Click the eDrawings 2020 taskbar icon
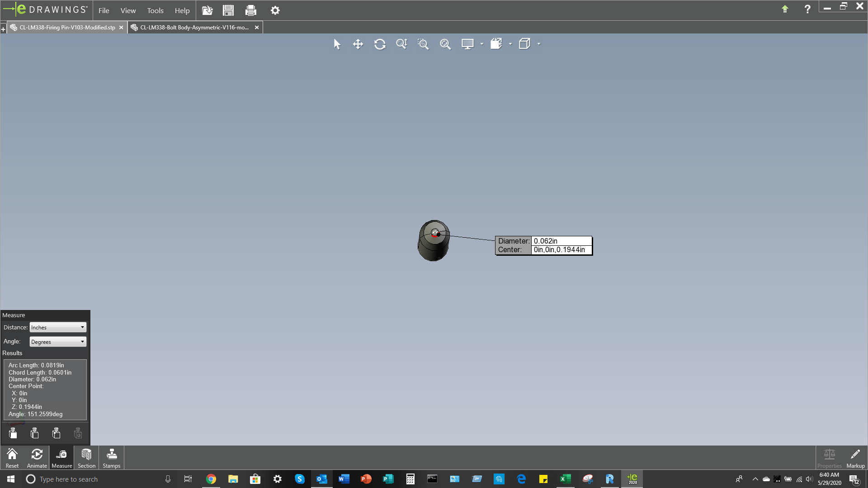Viewport: 868px width, 488px height. (632, 479)
